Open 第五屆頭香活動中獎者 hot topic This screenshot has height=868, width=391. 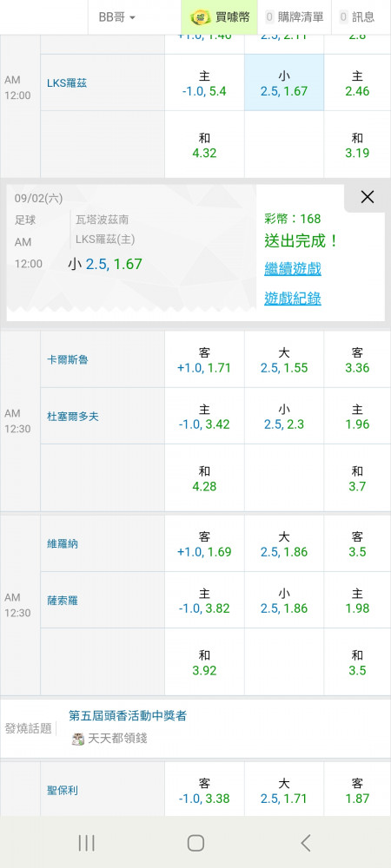(x=128, y=716)
